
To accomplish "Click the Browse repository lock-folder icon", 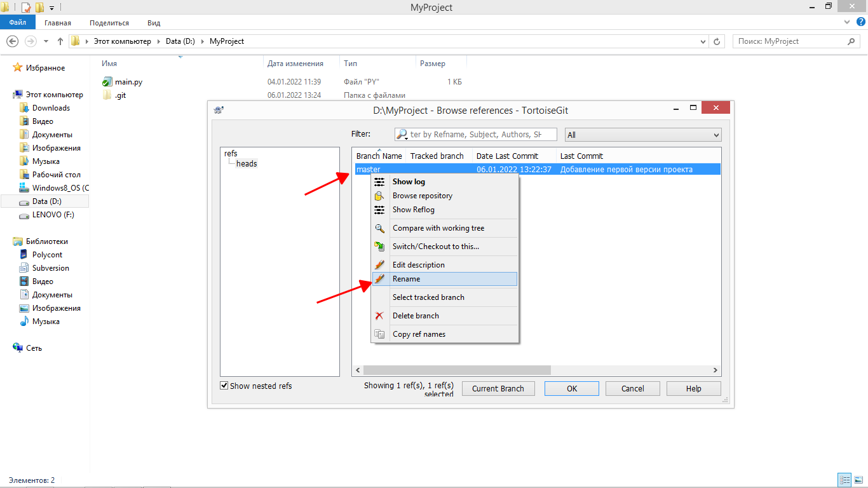I will 379,196.
